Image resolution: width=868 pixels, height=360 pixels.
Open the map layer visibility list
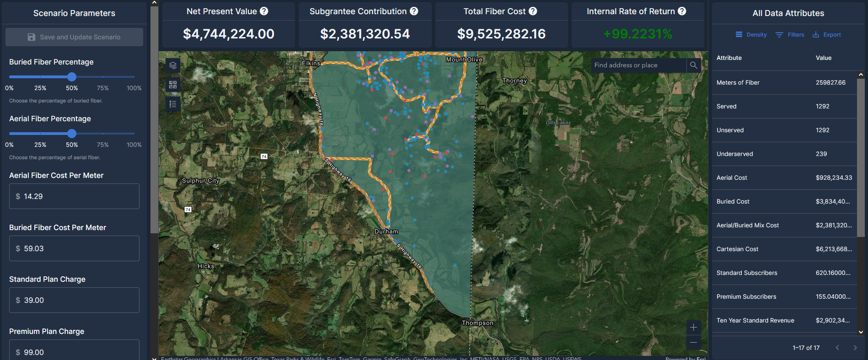coord(173,65)
